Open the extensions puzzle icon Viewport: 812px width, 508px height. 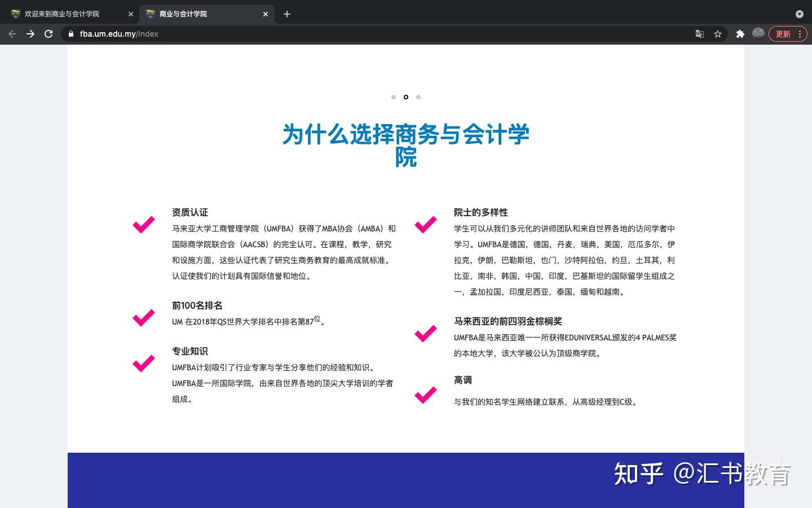(740, 34)
